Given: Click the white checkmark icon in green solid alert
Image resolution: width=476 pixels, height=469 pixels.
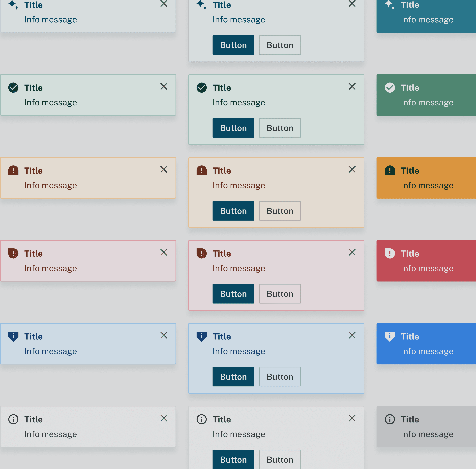Looking at the screenshot, I should coord(390,88).
